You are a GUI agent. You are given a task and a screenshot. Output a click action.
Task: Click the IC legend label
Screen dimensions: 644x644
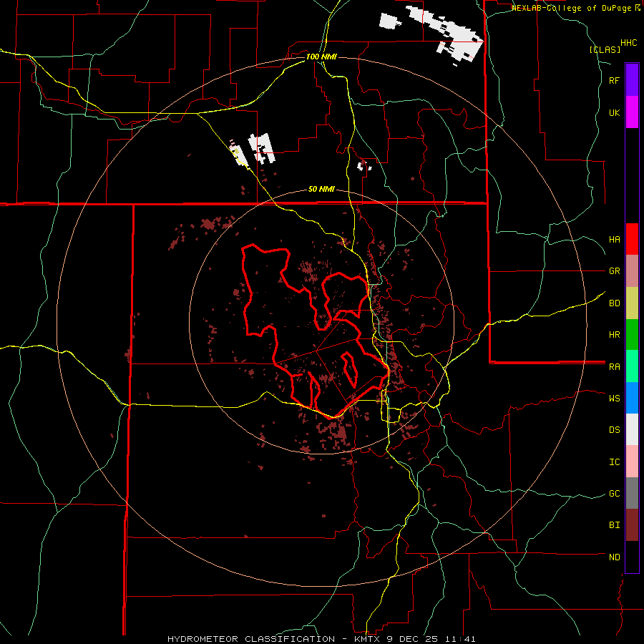pos(615,462)
